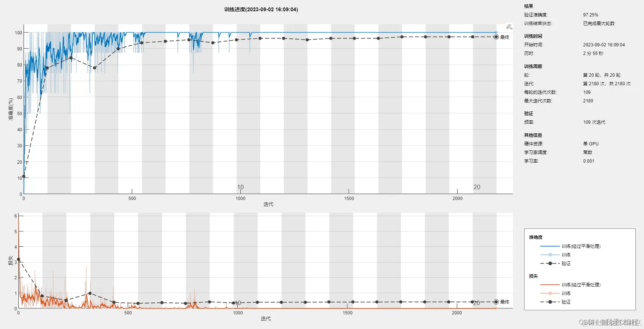This screenshot has width=644, height=329.
Task: Click the 每轮的迭代次数 label
Action: click(540, 92)
